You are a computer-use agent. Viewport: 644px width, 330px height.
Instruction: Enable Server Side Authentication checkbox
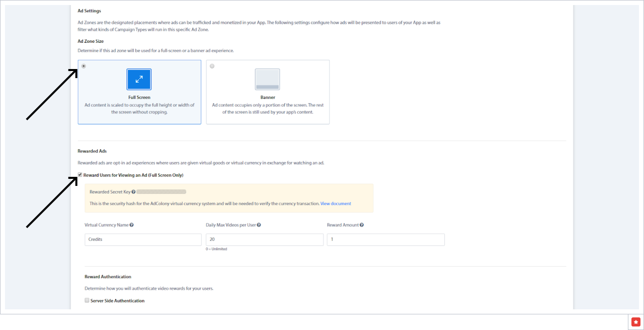click(87, 300)
